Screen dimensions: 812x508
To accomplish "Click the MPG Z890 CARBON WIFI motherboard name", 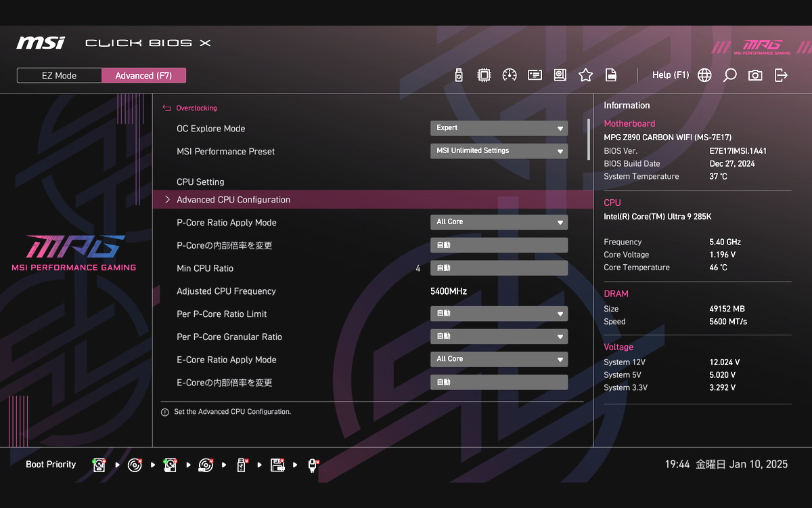I will point(668,137).
